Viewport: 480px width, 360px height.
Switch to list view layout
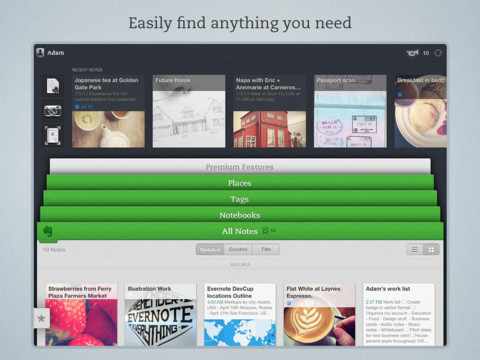[x=415, y=249]
